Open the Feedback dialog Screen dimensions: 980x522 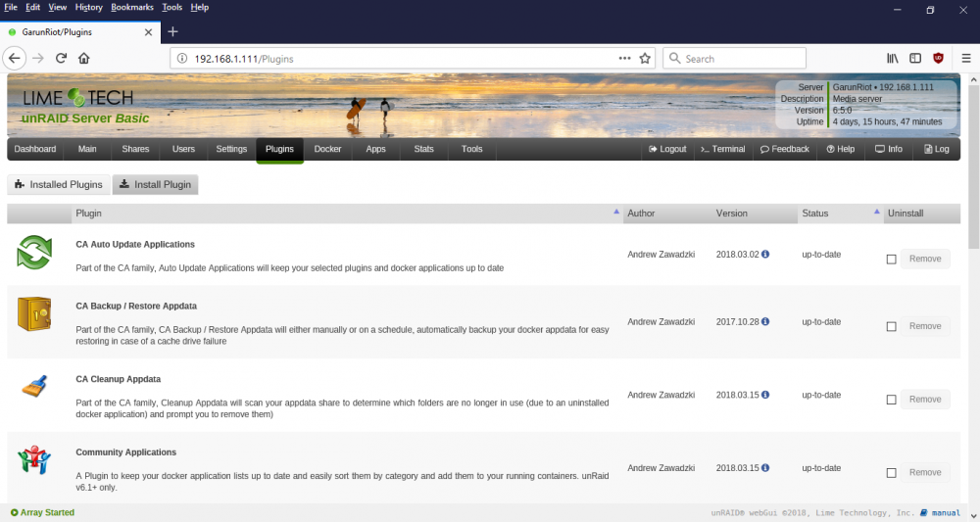coord(785,149)
